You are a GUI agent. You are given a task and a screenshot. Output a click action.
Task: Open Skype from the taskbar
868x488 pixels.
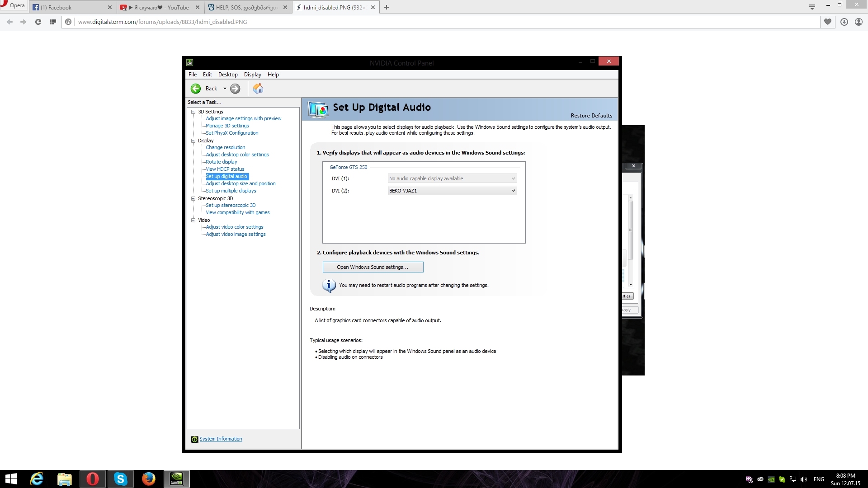tap(121, 479)
